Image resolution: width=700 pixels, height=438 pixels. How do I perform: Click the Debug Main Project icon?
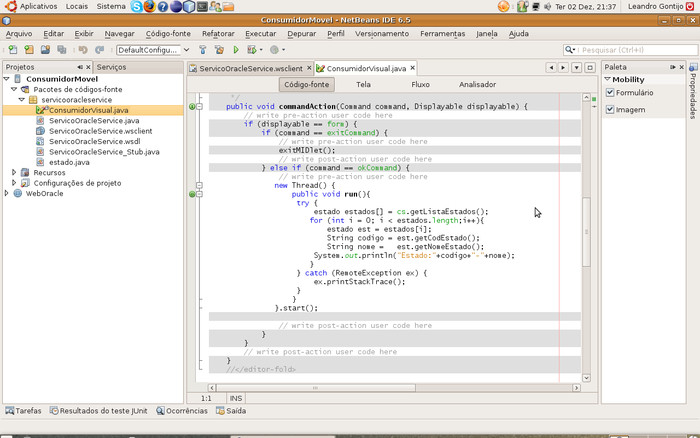(x=252, y=50)
